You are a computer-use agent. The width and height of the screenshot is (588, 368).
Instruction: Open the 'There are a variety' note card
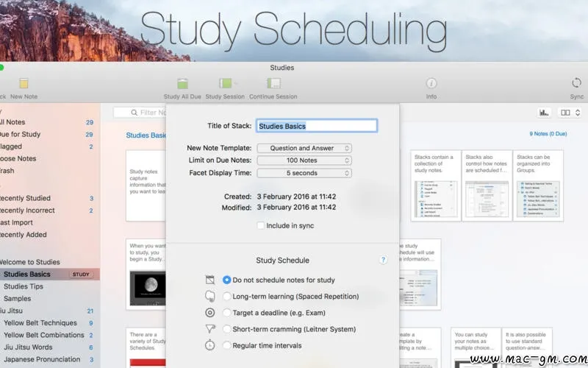click(146, 347)
